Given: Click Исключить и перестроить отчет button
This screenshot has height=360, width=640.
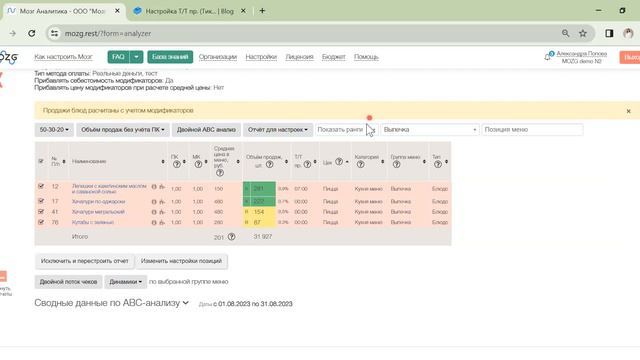Looking at the screenshot, I should pyautogui.click(x=84, y=261).
